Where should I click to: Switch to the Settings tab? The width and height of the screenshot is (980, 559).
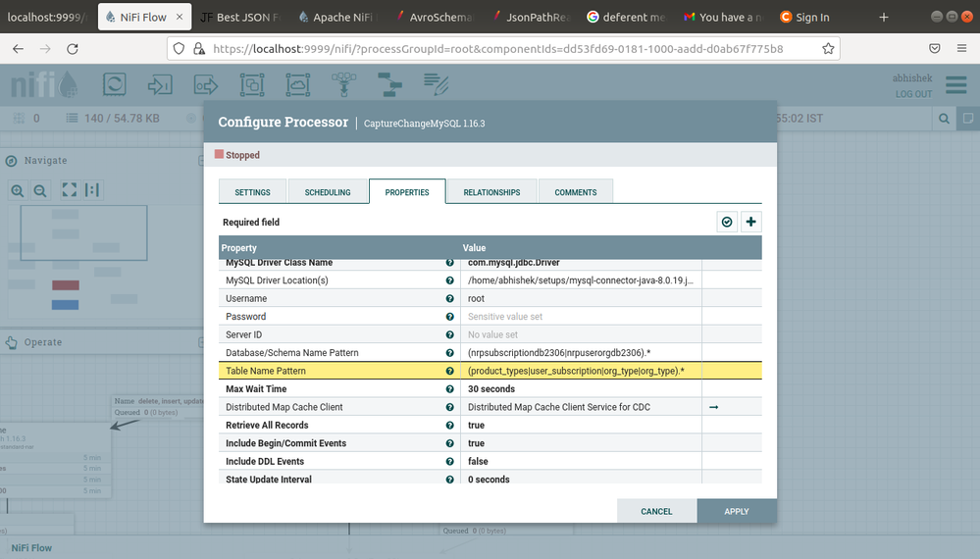pyautogui.click(x=252, y=192)
